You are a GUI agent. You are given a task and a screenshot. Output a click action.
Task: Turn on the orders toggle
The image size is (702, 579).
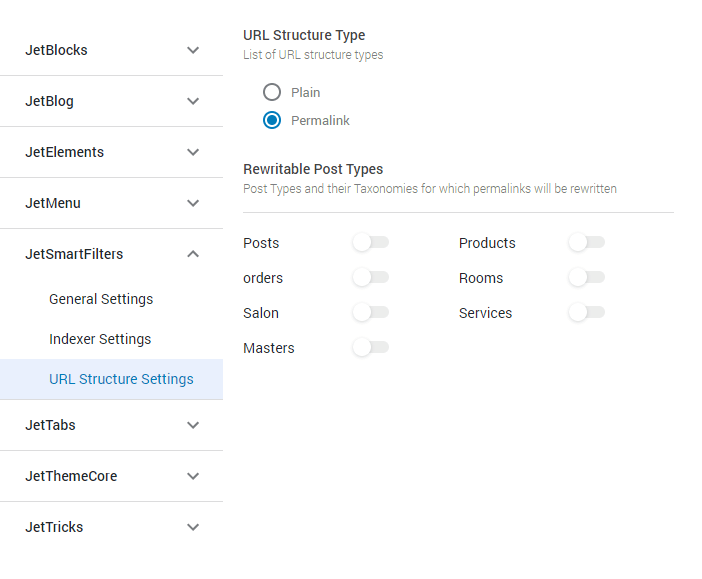coord(371,278)
